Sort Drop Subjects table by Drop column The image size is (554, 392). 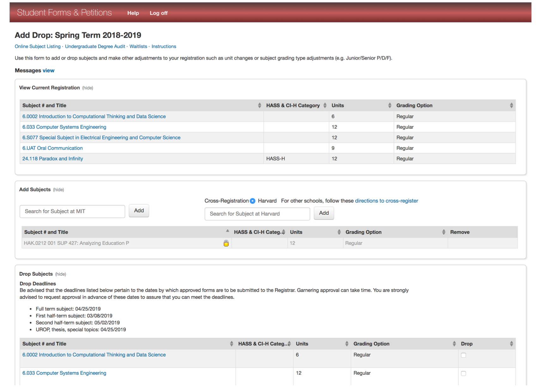(511, 344)
